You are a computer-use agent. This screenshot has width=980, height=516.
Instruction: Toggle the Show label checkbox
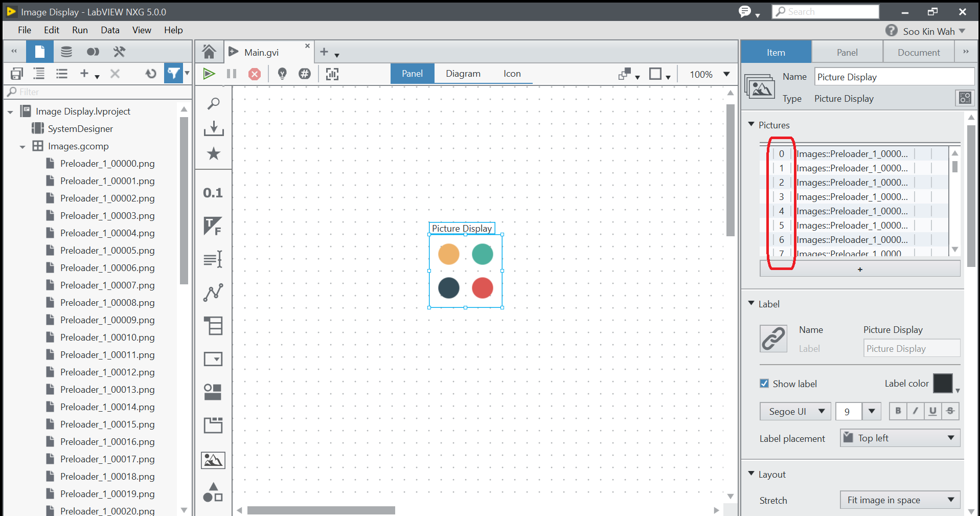coord(764,384)
